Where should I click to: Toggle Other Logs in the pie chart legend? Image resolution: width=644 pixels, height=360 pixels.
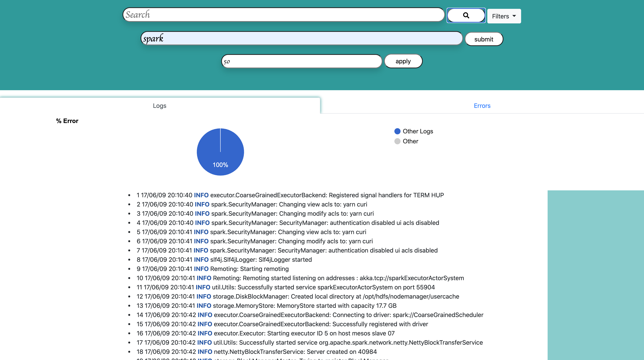(417, 131)
